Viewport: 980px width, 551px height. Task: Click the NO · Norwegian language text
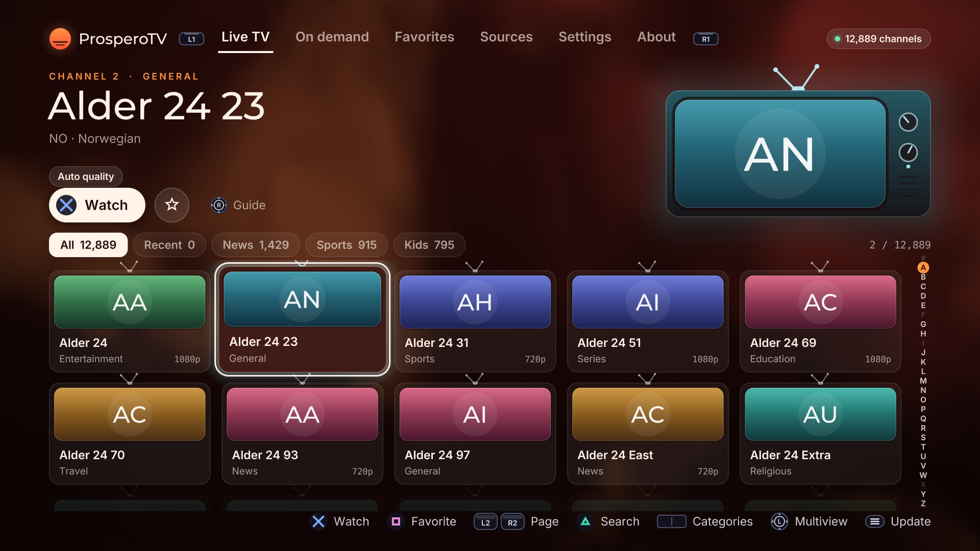(95, 139)
